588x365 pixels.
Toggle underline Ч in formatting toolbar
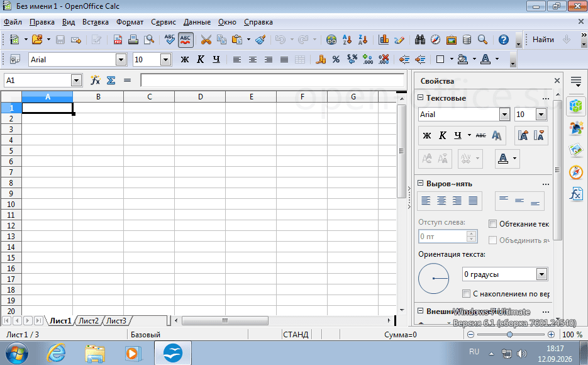pos(216,59)
